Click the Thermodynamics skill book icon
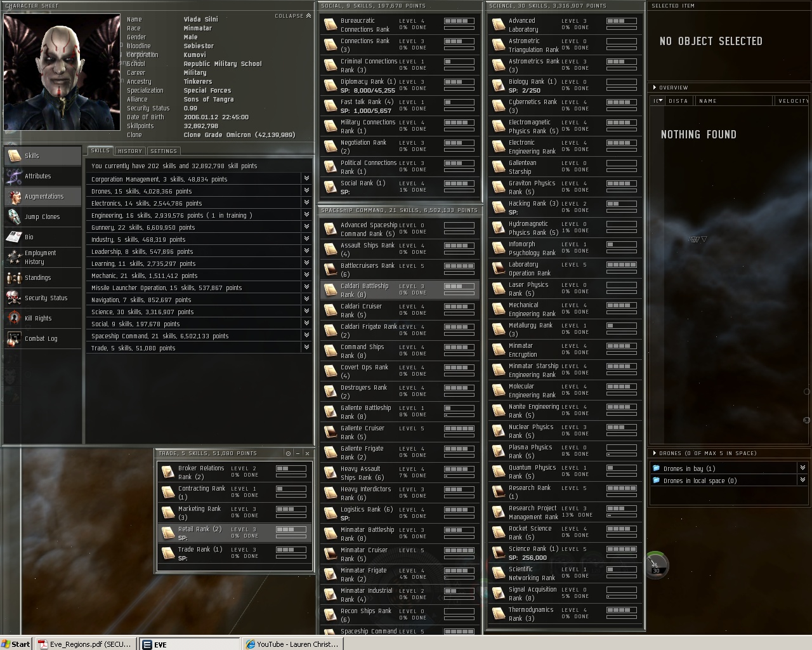 coord(499,614)
